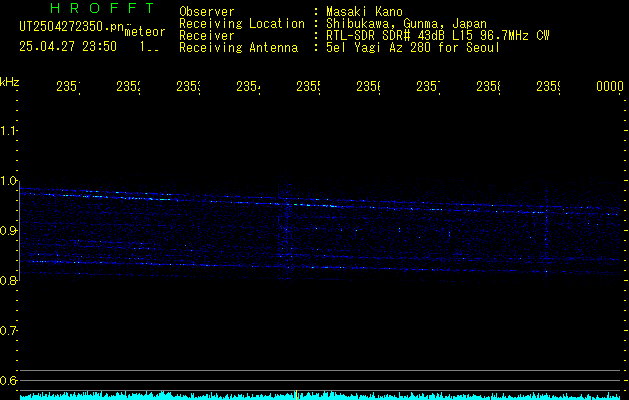Click the 0.6 kHz axis tick label

coord(8,380)
